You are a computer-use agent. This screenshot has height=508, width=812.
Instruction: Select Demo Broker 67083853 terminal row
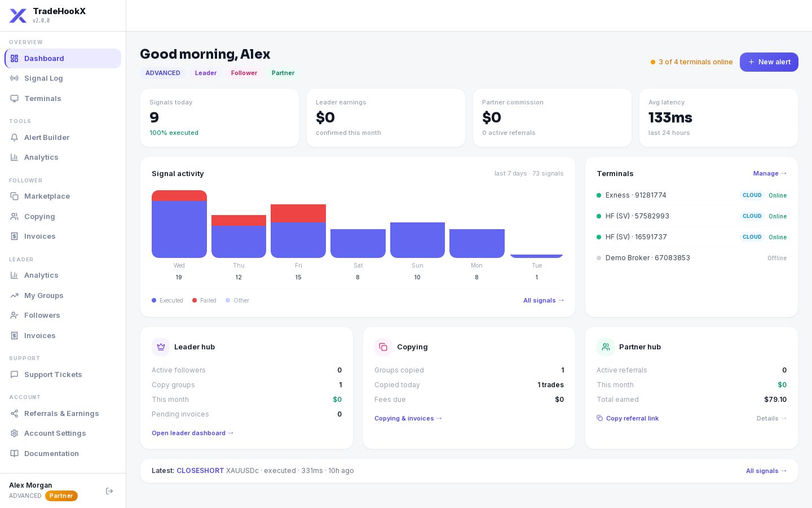coord(691,258)
